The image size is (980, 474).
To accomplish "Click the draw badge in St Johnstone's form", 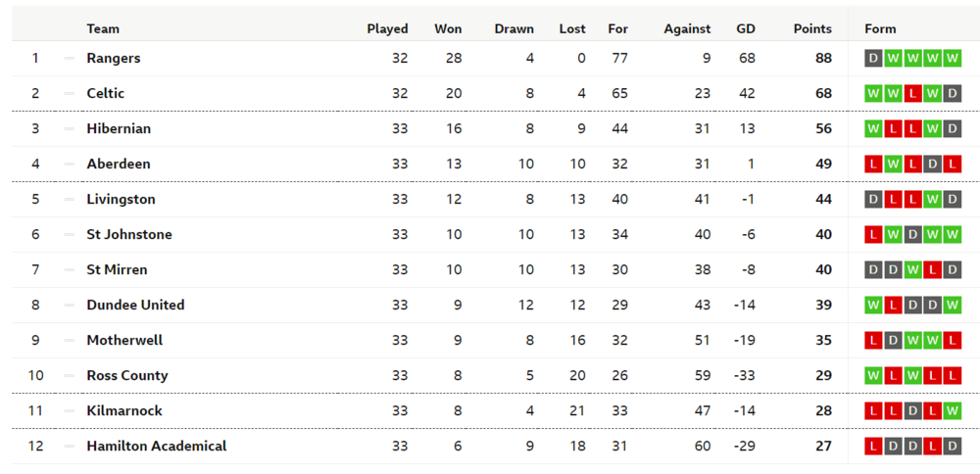I will click(912, 235).
